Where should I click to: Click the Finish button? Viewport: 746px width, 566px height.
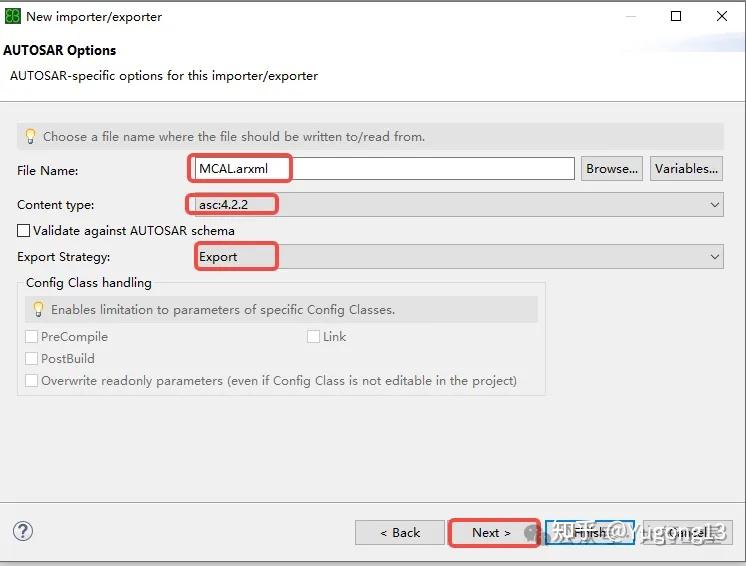click(x=590, y=533)
